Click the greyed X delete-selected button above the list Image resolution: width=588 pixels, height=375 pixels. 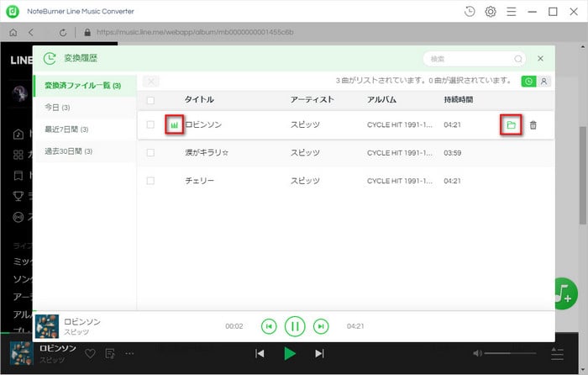tap(150, 81)
